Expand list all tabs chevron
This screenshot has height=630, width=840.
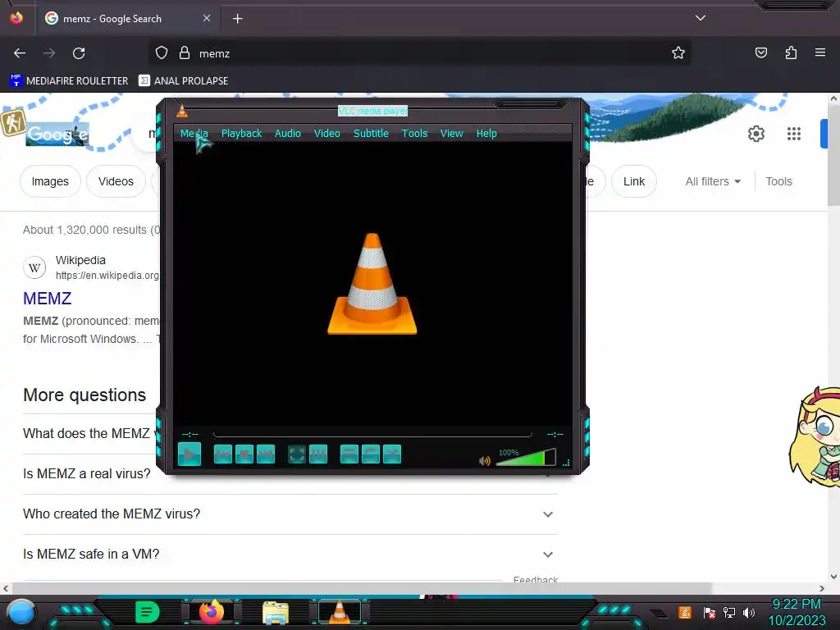tap(701, 18)
